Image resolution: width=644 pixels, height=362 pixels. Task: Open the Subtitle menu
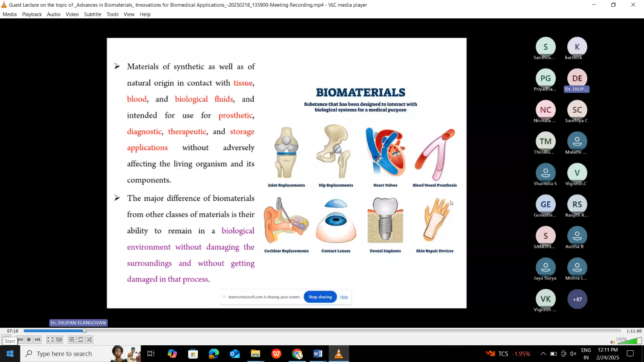tap(92, 14)
